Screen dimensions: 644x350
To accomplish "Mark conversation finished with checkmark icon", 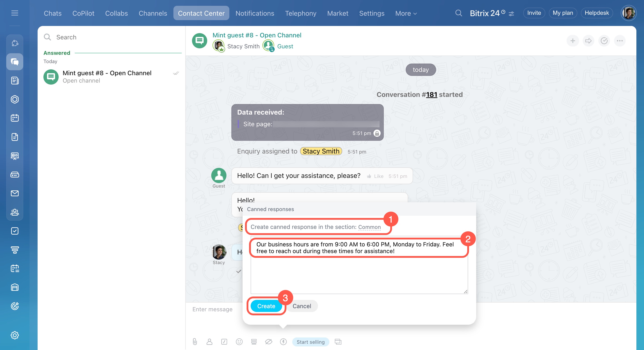I will [604, 41].
